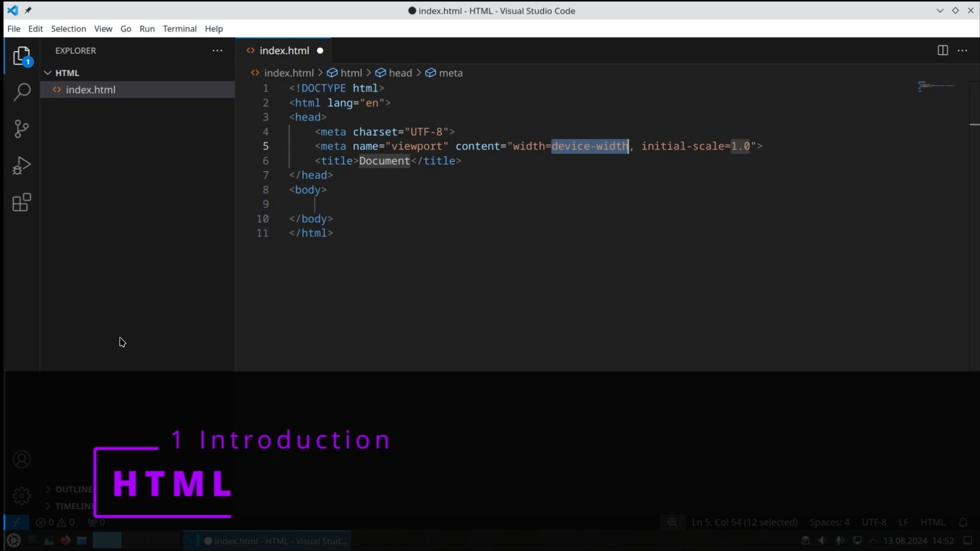Open the Terminal menu
980x551 pixels.
pyautogui.click(x=179, y=28)
